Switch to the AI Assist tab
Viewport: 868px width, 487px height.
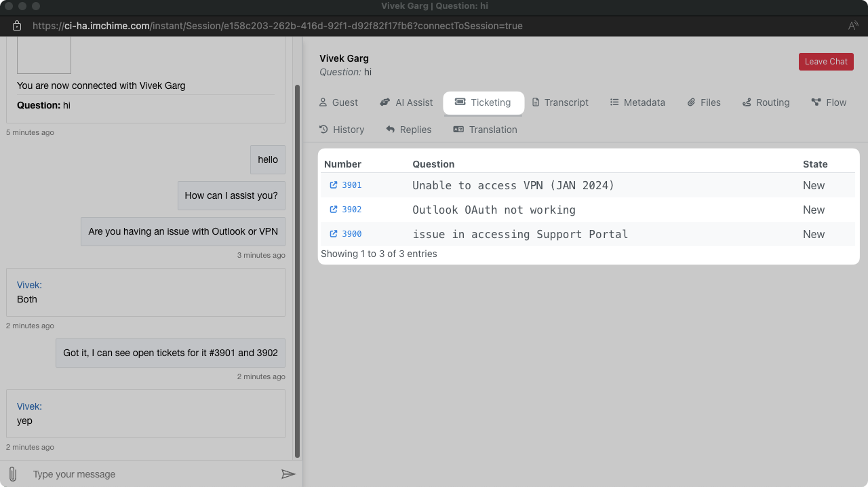406,102
